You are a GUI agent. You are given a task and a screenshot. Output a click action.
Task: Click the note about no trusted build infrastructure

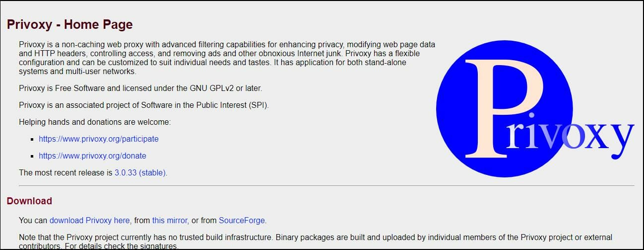point(316,242)
